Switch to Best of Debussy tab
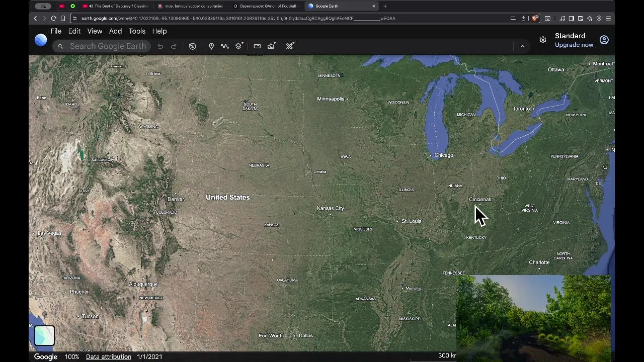The width and height of the screenshot is (644, 362). click(x=117, y=6)
